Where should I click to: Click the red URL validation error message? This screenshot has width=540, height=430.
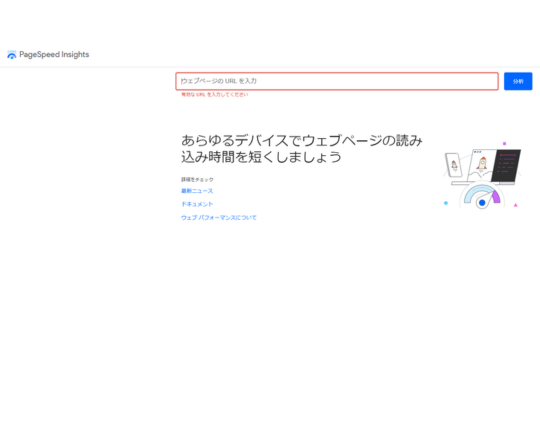pyautogui.click(x=215, y=94)
